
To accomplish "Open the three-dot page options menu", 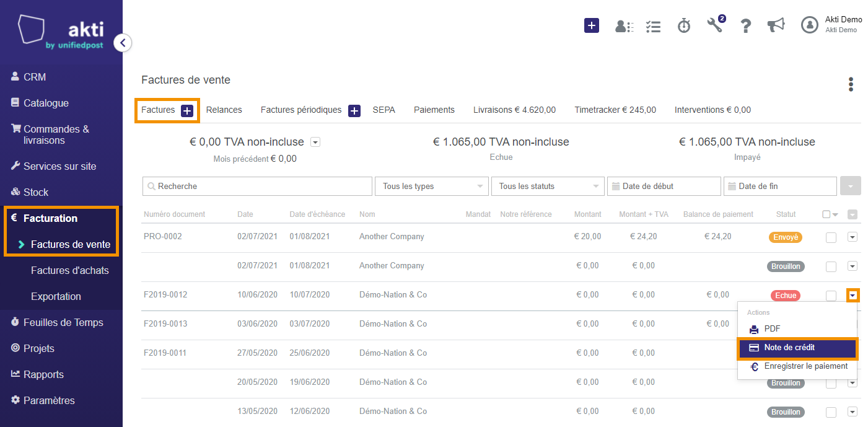I will [851, 84].
